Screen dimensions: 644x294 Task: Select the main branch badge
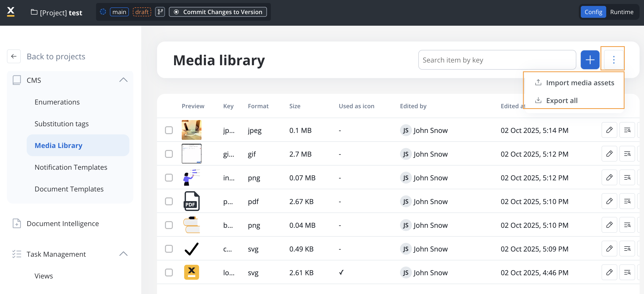tap(119, 12)
